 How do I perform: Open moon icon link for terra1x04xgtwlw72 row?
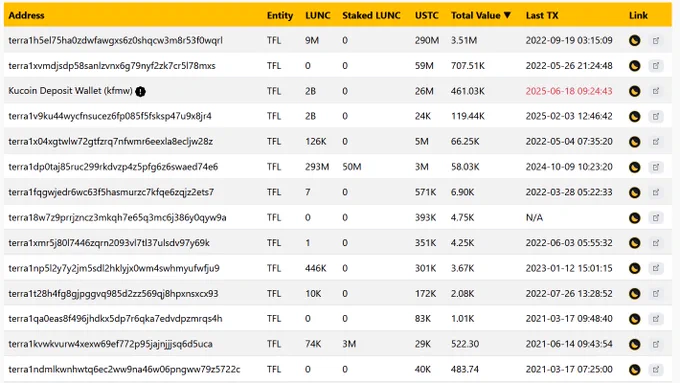point(634,142)
